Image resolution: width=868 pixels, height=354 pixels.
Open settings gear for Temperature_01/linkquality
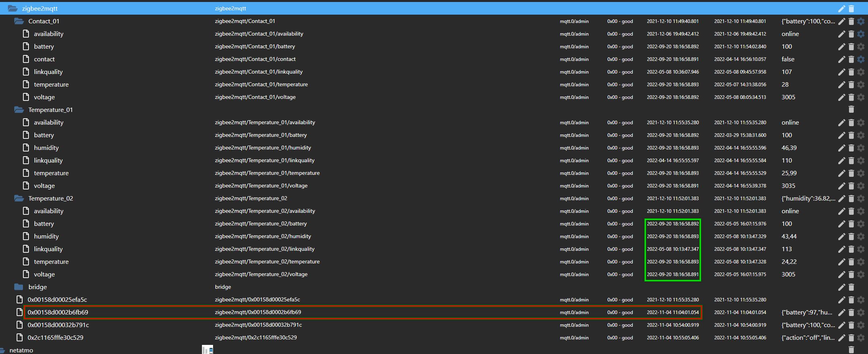pyautogui.click(x=861, y=161)
